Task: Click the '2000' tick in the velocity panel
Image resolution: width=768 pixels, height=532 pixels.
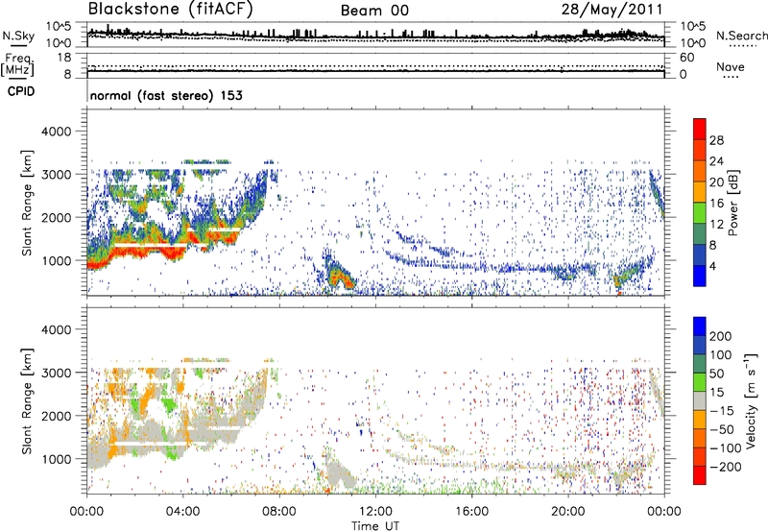Action: click(x=56, y=416)
